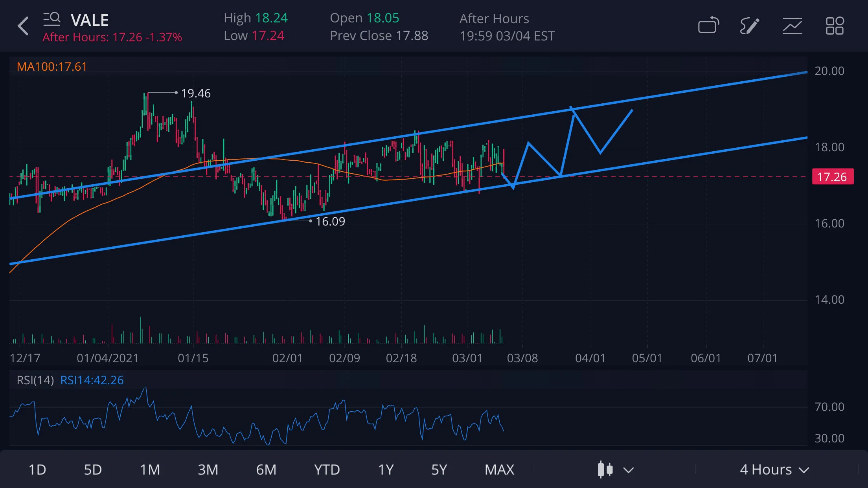Choose the YTD time range
The height and width of the screenshot is (488, 868).
click(327, 470)
